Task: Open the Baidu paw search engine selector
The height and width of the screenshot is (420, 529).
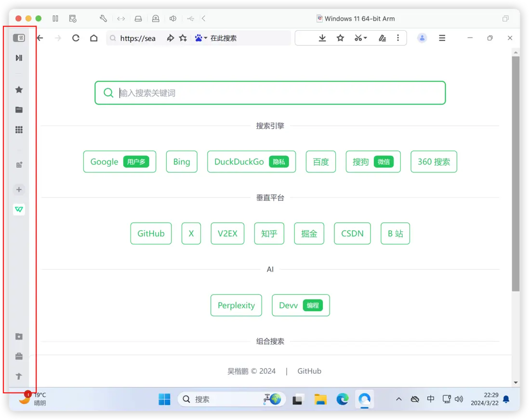Action: click(x=201, y=38)
